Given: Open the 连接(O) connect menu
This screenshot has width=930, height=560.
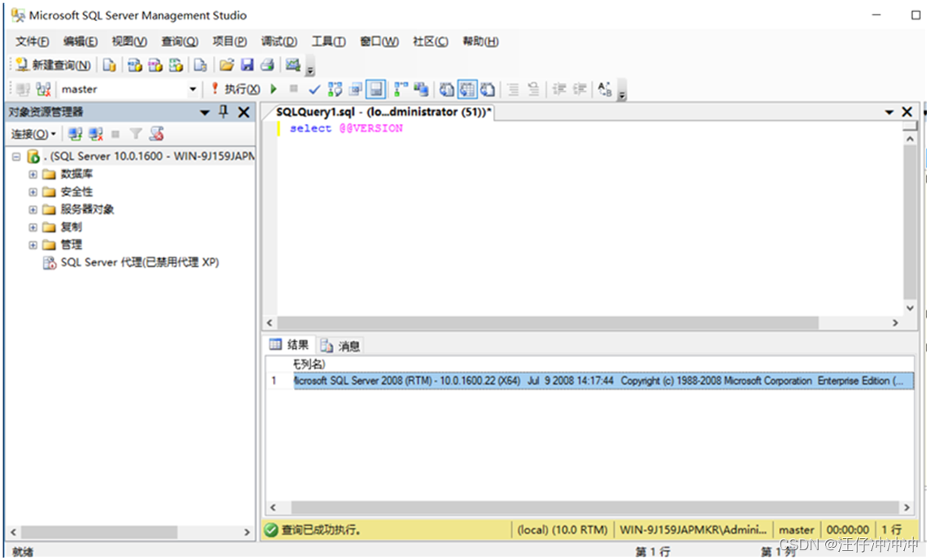Looking at the screenshot, I should 31,134.
